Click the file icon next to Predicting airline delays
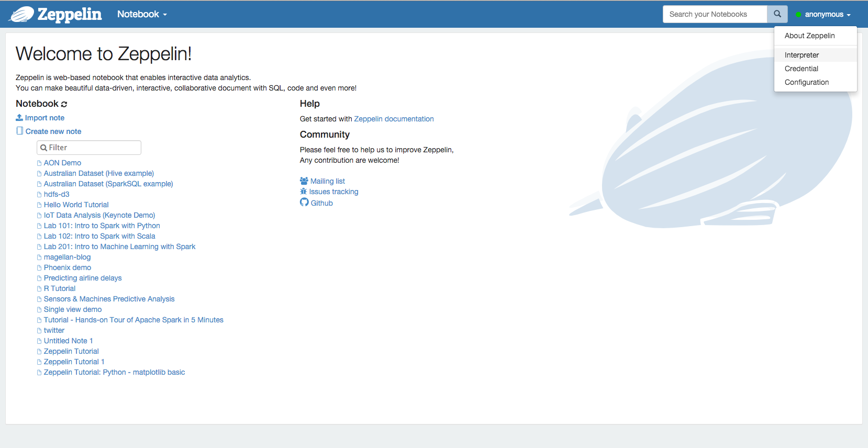This screenshot has height=448, width=868. point(39,278)
